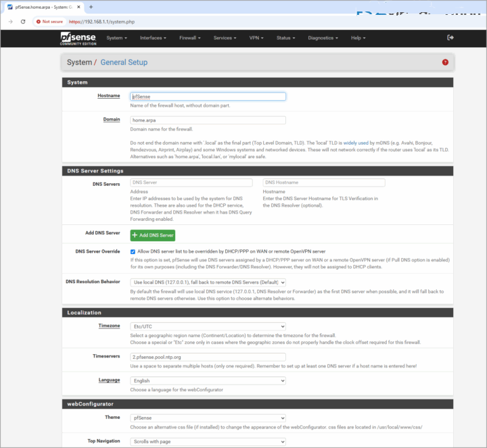The image size is (487, 448).
Task: Click the Hostname field label
Action: (109, 95)
